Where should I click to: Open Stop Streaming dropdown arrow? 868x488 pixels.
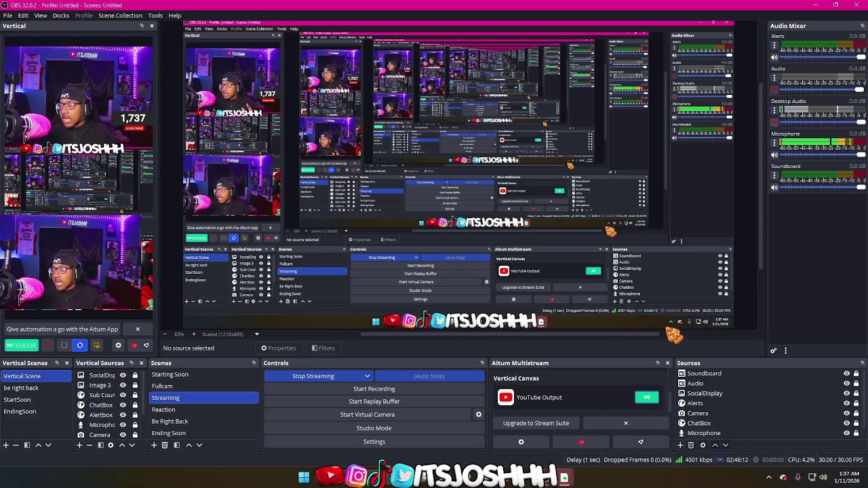point(368,375)
